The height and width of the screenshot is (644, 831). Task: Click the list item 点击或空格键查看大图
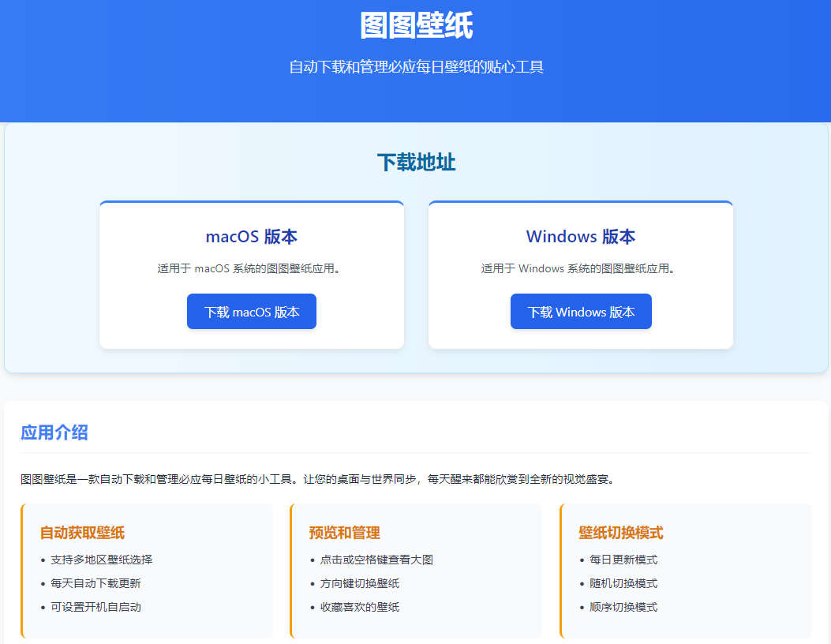376,560
